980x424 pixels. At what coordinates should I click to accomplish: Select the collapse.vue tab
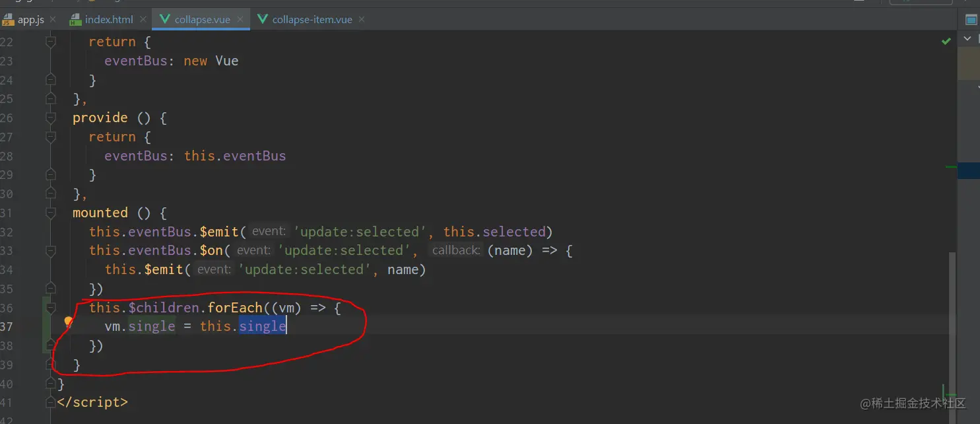coord(201,20)
